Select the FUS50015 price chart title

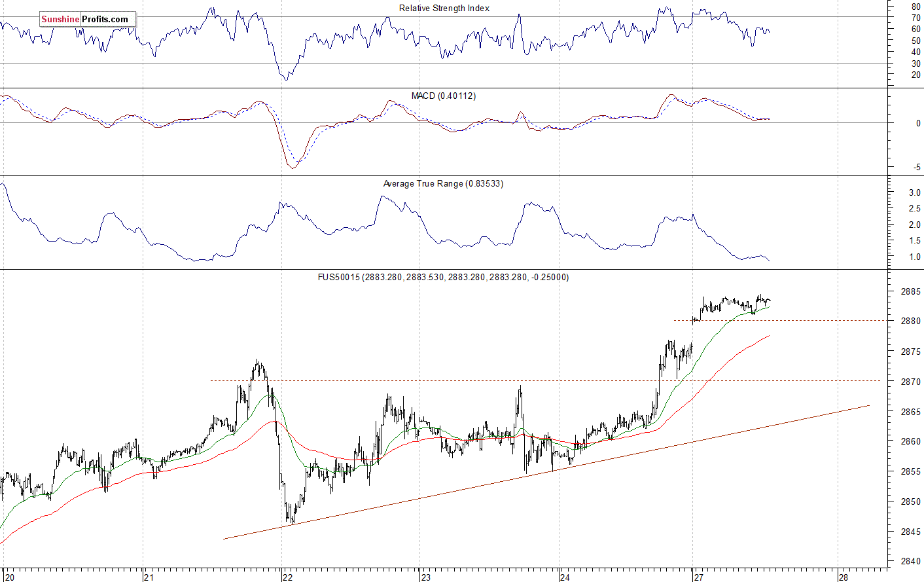[x=443, y=277]
